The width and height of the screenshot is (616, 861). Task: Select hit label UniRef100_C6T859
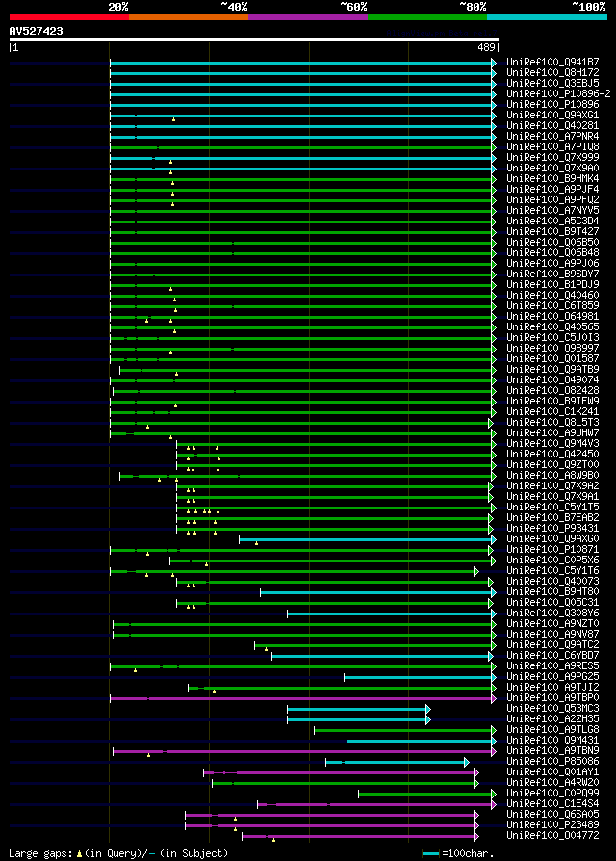coord(552,306)
